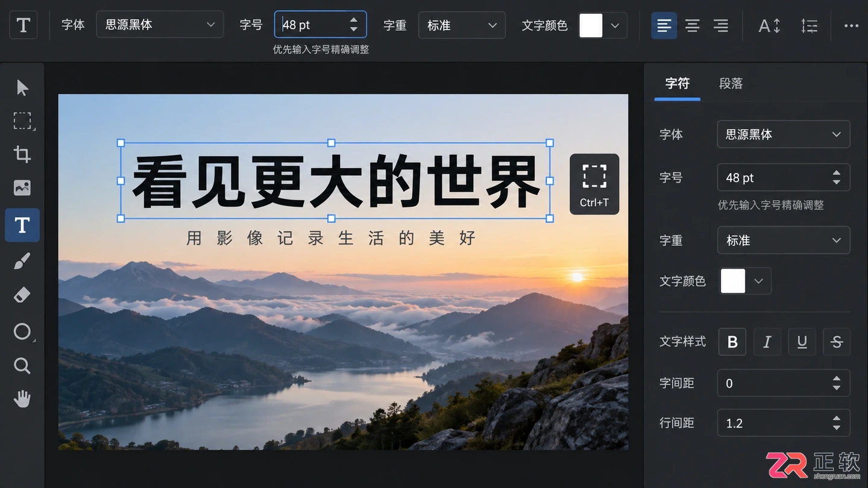868x488 pixels.
Task: Open the text size scaling option (A with arrows)
Action: click(769, 25)
